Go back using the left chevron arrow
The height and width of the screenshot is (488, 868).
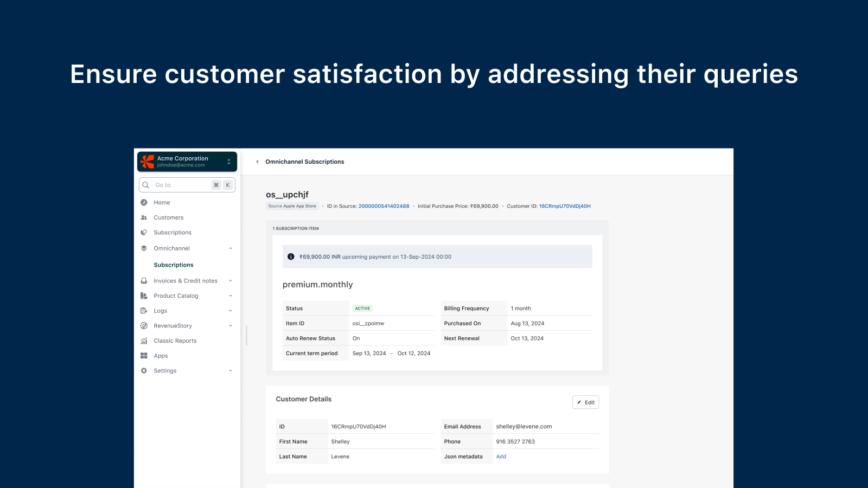257,162
